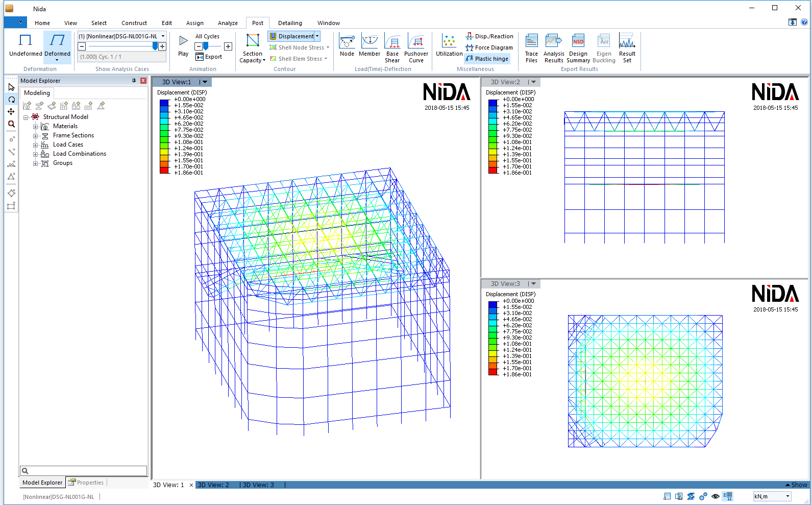Expand the Load Combinations tree node

[36, 154]
